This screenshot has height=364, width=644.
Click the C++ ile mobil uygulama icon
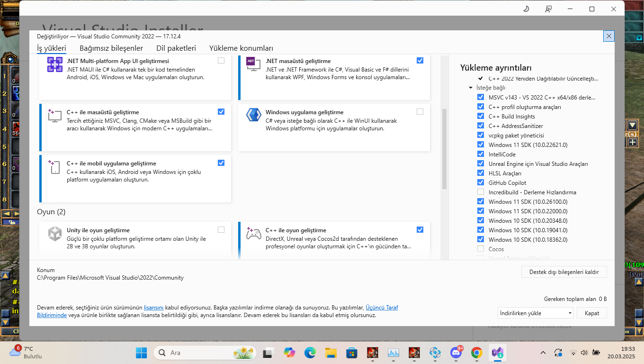pos(54,166)
